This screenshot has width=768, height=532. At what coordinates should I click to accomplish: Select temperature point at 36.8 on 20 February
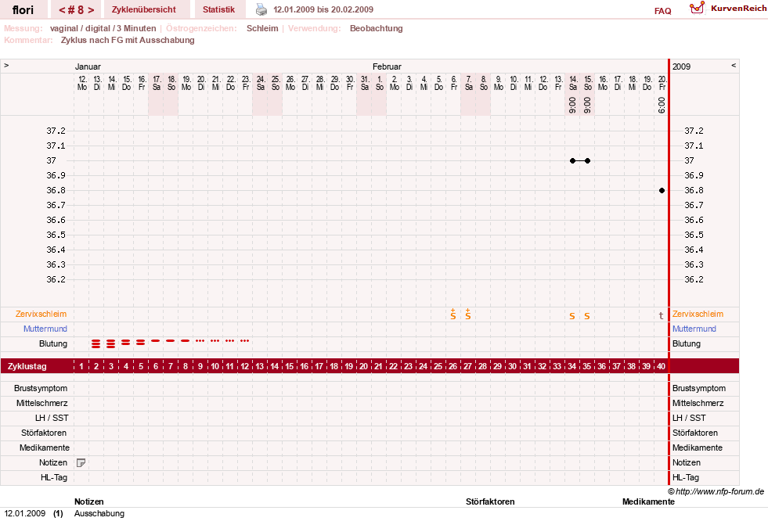(662, 190)
